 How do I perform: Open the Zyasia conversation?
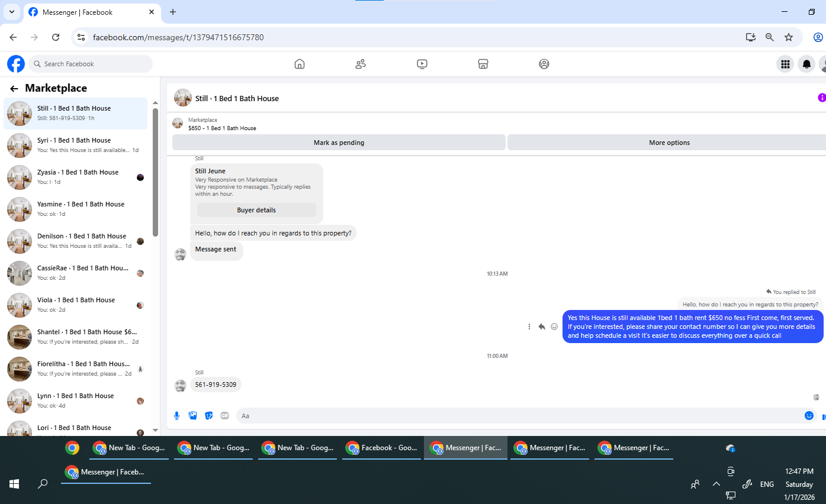pyautogui.click(x=76, y=177)
